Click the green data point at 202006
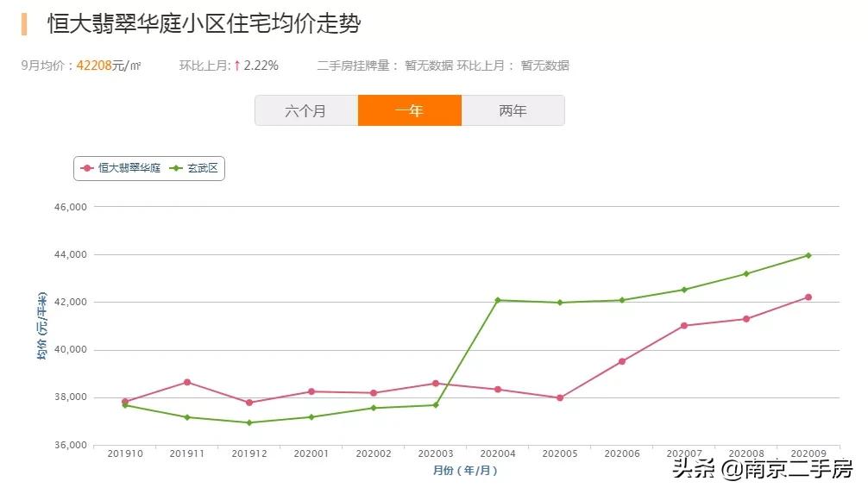The height and width of the screenshot is (494, 868). (621, 300)
